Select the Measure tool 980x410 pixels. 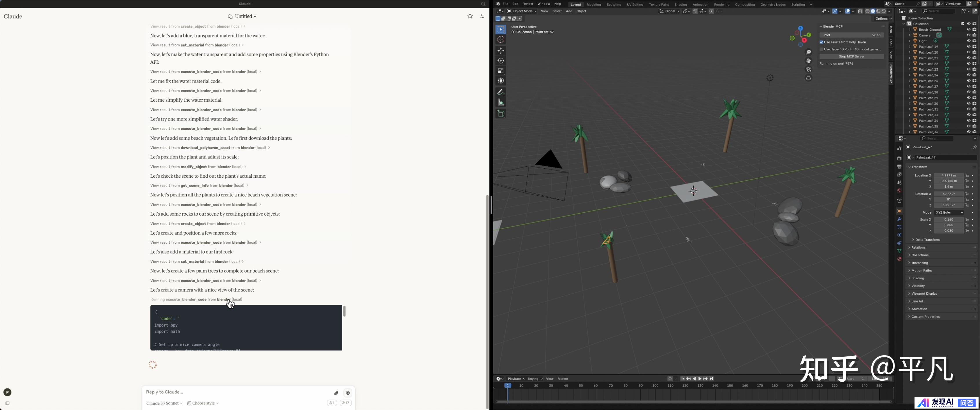[501, 102]
